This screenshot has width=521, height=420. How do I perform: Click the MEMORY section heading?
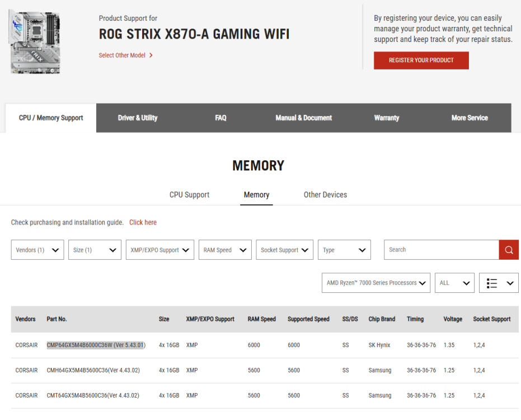[258, 166]
